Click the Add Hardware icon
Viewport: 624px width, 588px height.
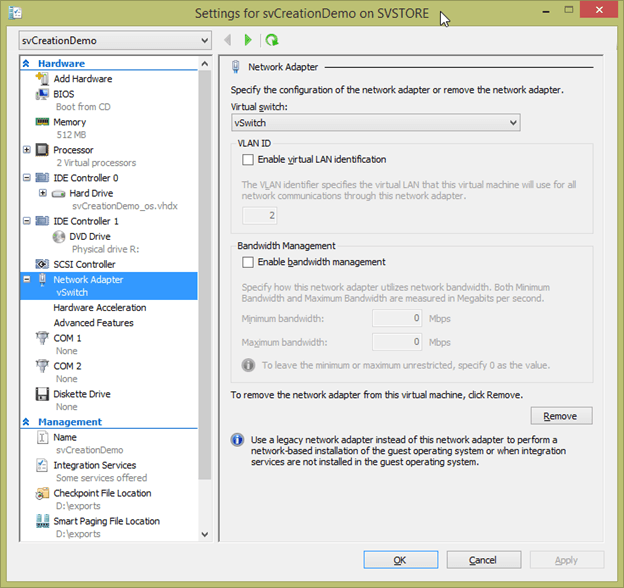(x=42, y=78)
